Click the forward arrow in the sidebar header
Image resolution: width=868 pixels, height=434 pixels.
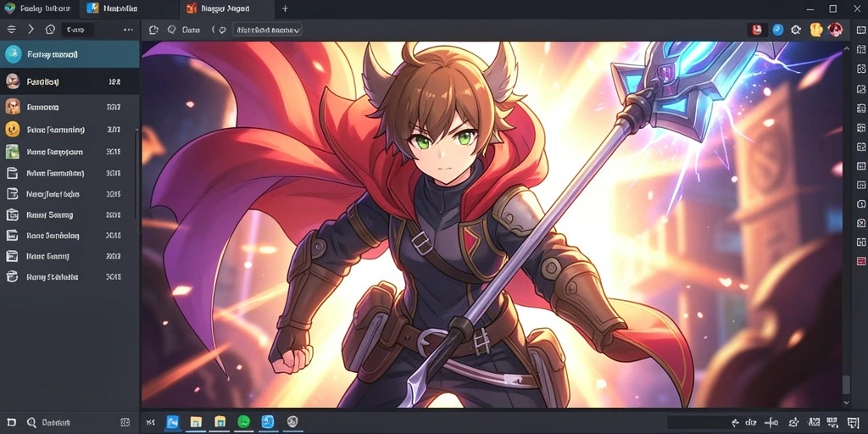pos(31,30)
